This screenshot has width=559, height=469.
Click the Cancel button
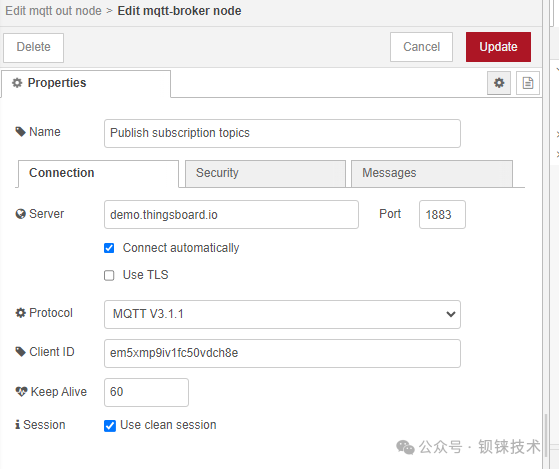[421, 47]
